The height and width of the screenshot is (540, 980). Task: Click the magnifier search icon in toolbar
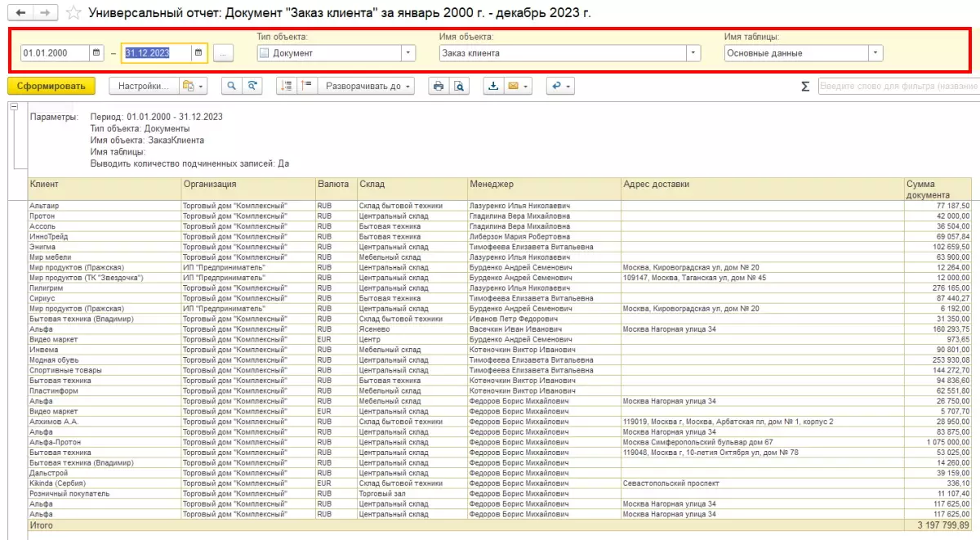pyautogui.click(x=231, y=86)
